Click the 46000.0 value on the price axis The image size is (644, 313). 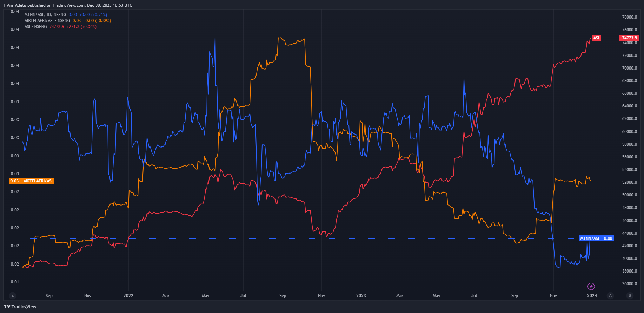click(x=630, y=221)
